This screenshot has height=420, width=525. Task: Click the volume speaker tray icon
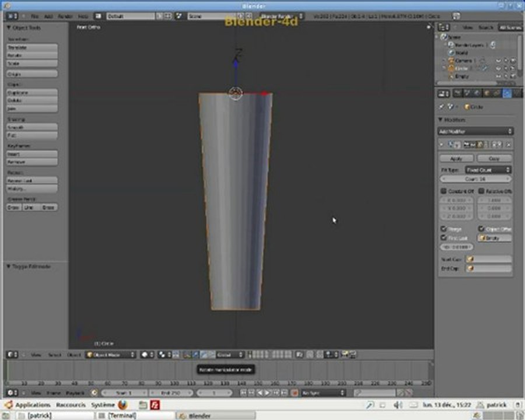click(398, 405)
